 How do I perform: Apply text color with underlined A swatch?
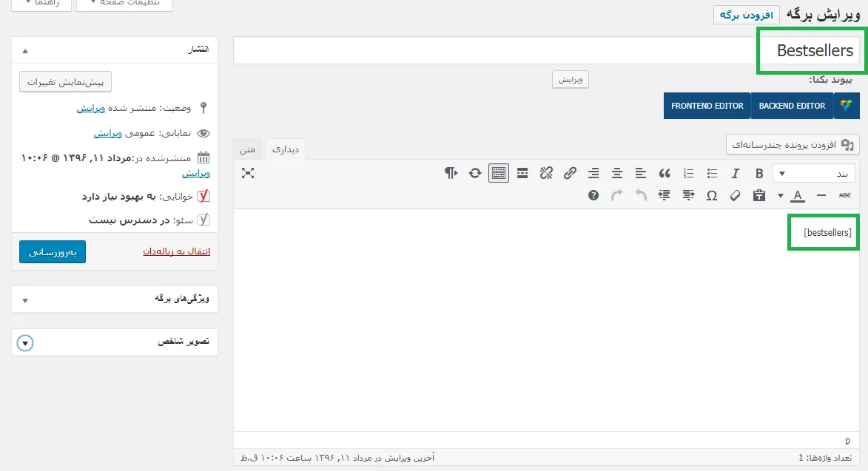click(798, 195)
